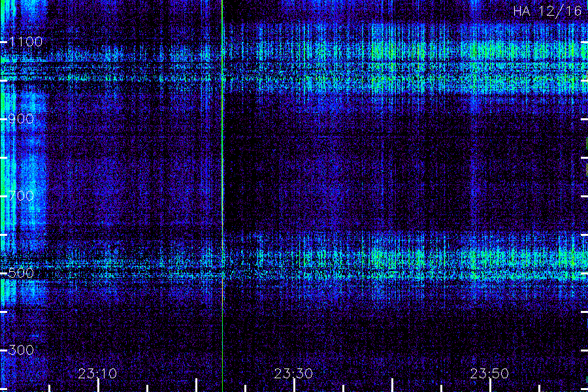The image size is (588, 392).
Task: Click the 900 frequency axis label
Action: pos(21,119)
